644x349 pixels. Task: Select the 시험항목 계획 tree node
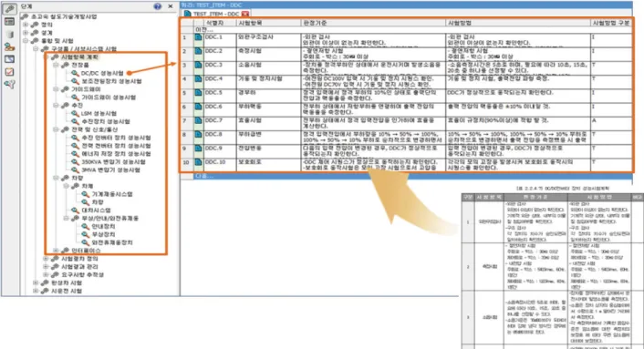click(79, 57)
